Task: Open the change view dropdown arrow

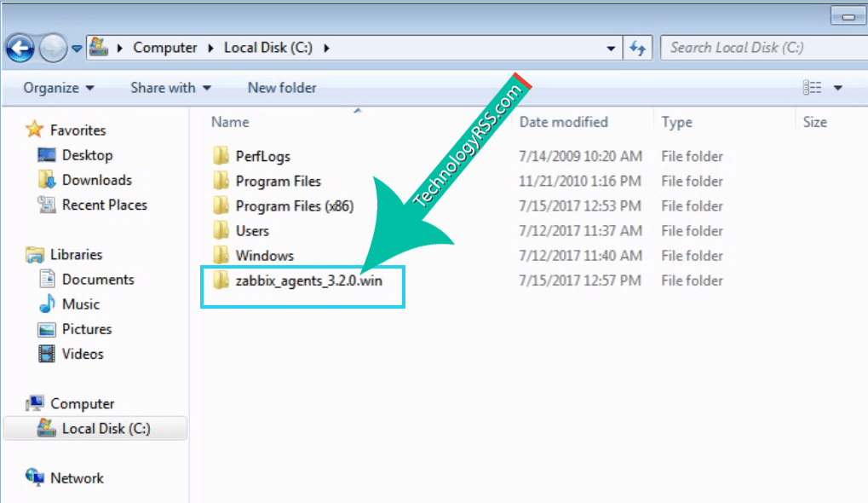Action: [837, 88]
